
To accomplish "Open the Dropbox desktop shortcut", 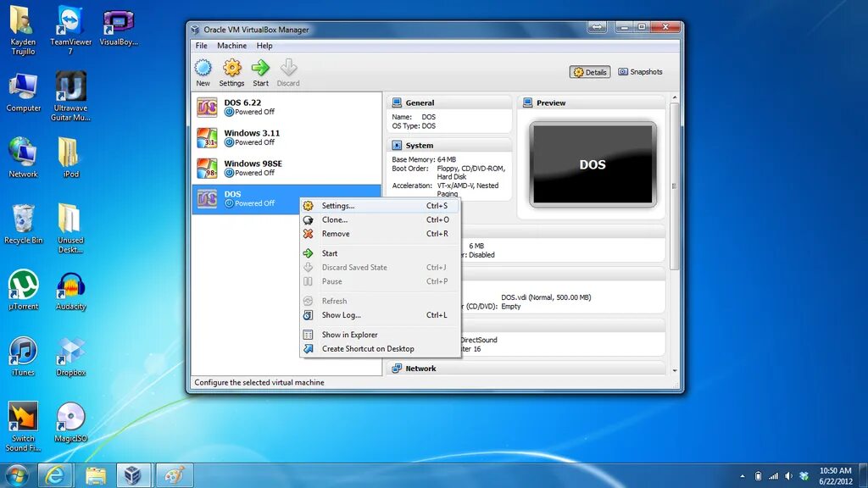I will click(x=70, y=357).
